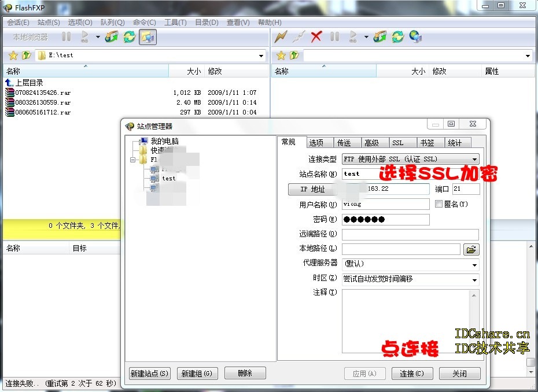Click the 新建站点(S) button
The image size is (538, 392).
pyautogui.click(x=150, y=373)
